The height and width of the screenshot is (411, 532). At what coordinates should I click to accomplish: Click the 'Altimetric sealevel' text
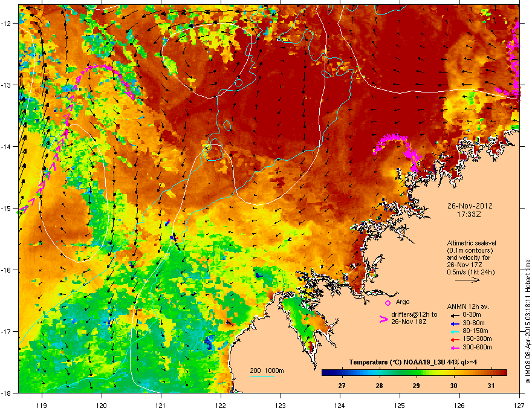pyautogui.click(x=472, y=243)
